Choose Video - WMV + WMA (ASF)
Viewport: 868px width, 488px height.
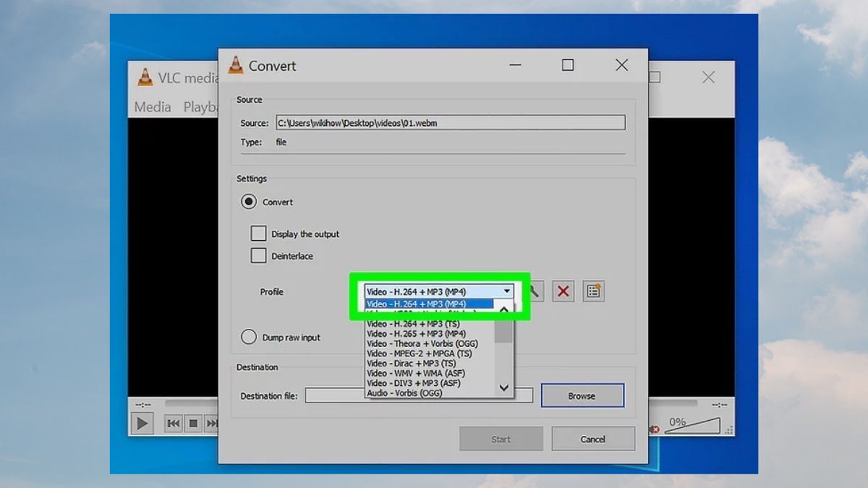click(430, 373)
